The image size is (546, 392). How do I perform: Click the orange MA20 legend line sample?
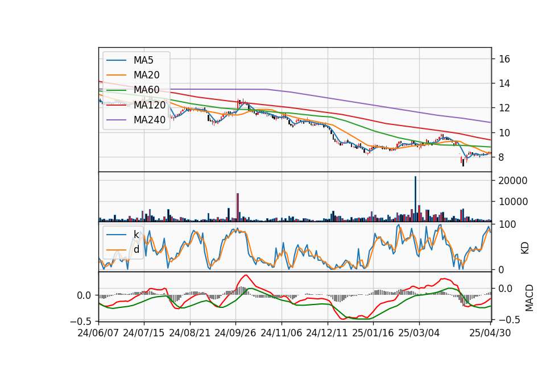pyautogui.click(x=116, y=75)
